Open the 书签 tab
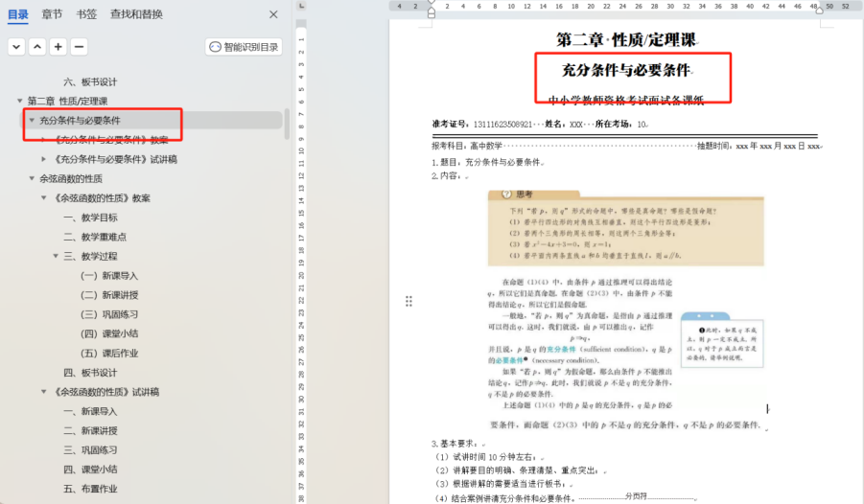The height and width of the screenshot is (504, 864). tap(86, 14)
